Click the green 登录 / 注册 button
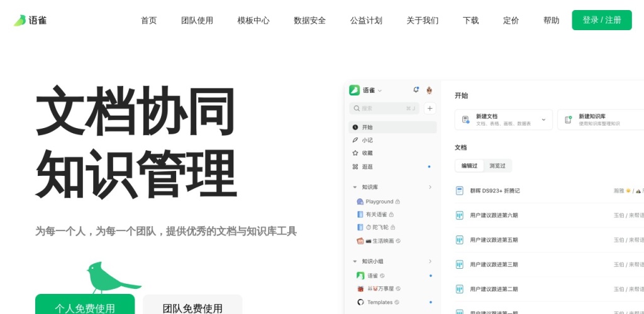The height and width of the screenshot is (314, 644). pos(601,20)
